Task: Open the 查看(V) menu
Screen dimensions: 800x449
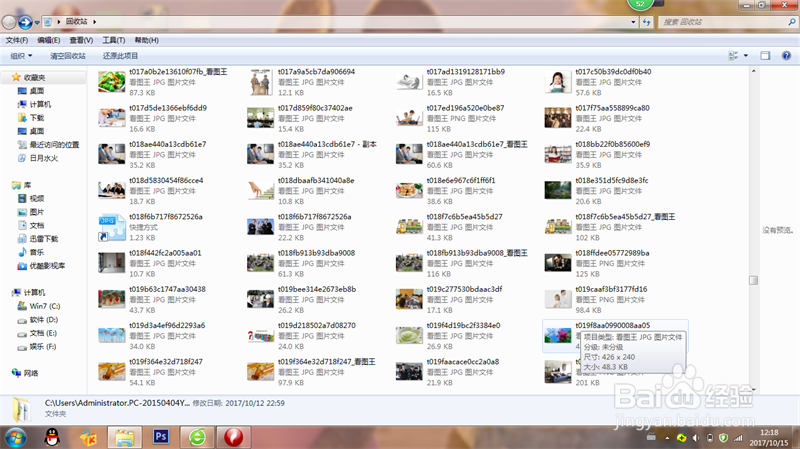Action: coord(81,40)
